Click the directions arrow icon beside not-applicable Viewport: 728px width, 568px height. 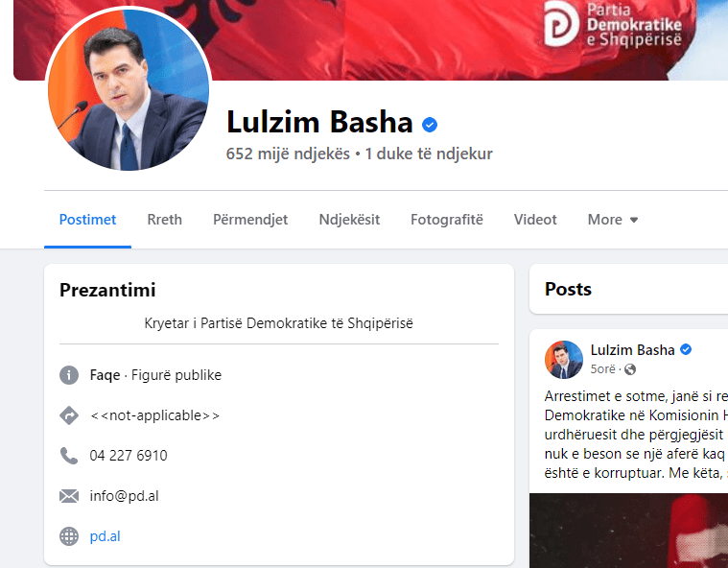point(69,415)
